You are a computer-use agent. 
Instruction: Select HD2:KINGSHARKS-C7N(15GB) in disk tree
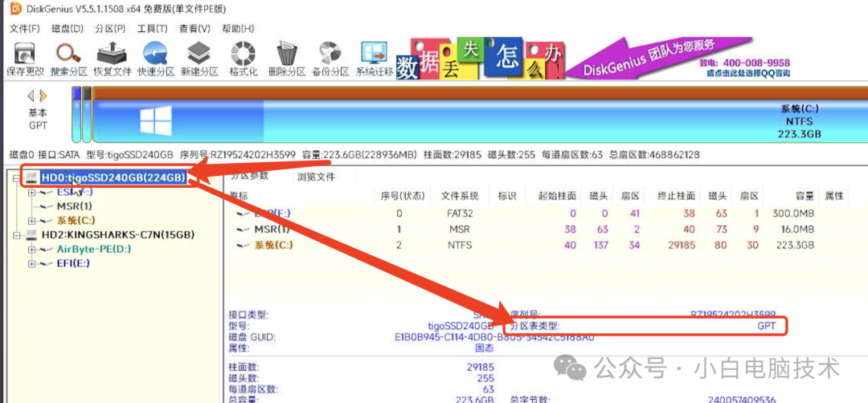tap(118, 235)
